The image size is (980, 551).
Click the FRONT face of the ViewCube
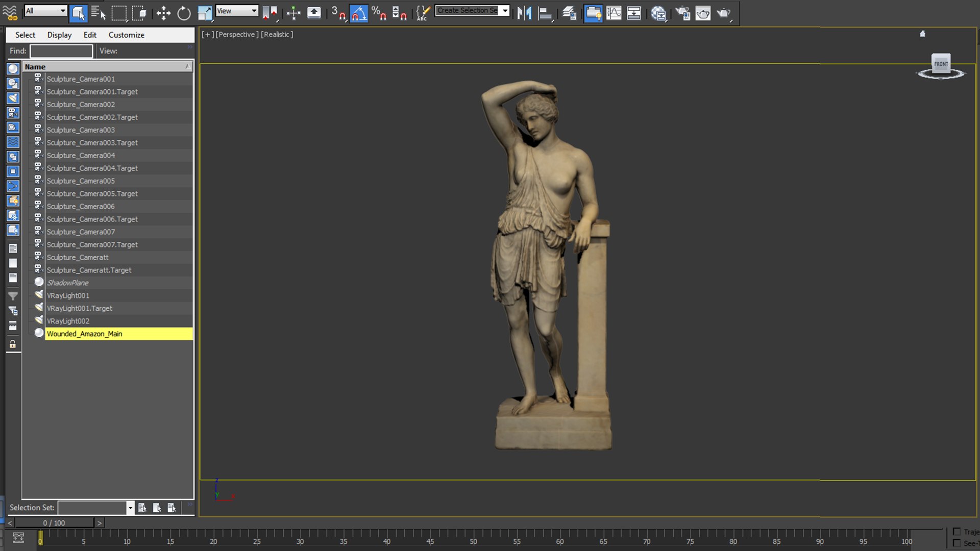click(x=941, y=64)
